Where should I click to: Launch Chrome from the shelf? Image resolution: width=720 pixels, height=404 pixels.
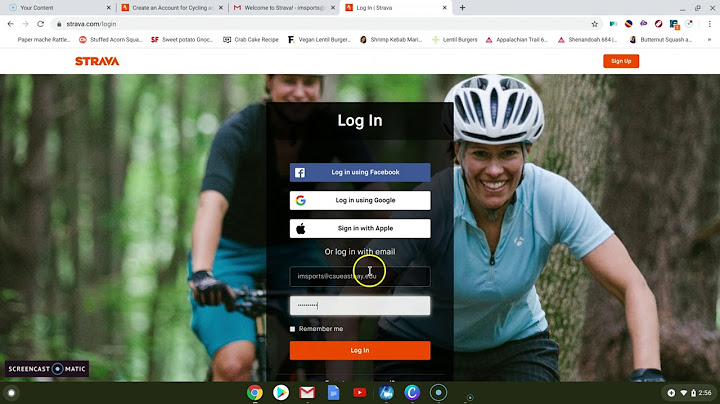[x=255, y=393]
